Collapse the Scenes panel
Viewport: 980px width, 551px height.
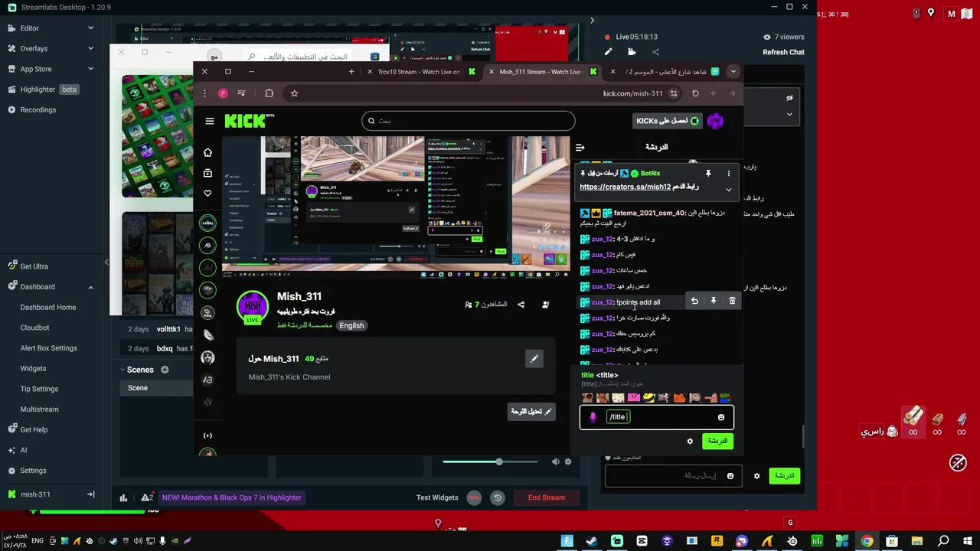(x=122, y=370)
